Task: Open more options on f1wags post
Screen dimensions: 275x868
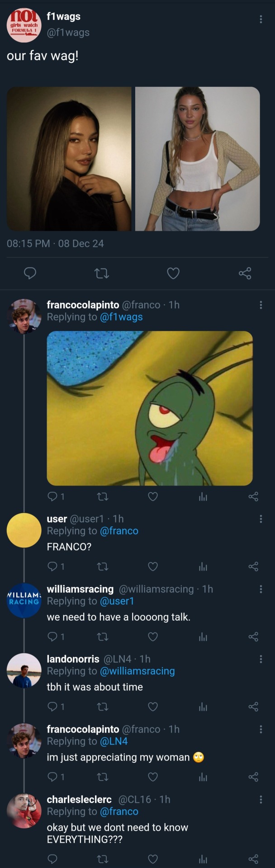Action: click(261, 19)
